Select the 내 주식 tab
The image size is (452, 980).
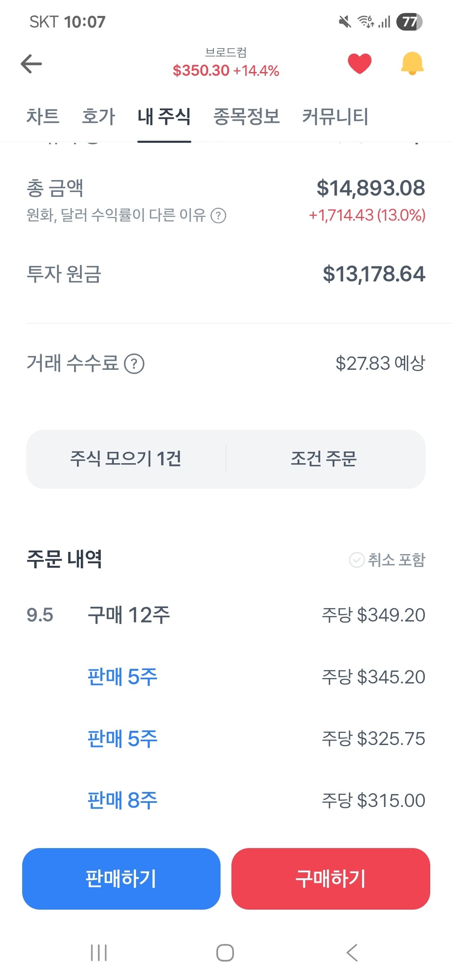(x=164, y=116)
